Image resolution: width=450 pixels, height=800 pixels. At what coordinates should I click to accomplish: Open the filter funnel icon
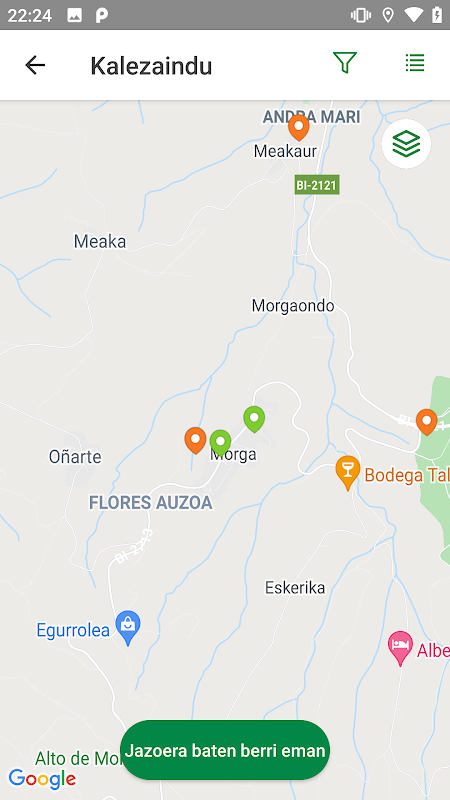pos(345,63)
